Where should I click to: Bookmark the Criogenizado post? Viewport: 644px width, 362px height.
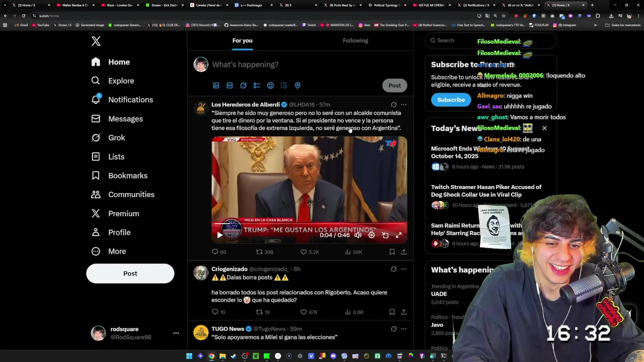[x=392, y=312]
